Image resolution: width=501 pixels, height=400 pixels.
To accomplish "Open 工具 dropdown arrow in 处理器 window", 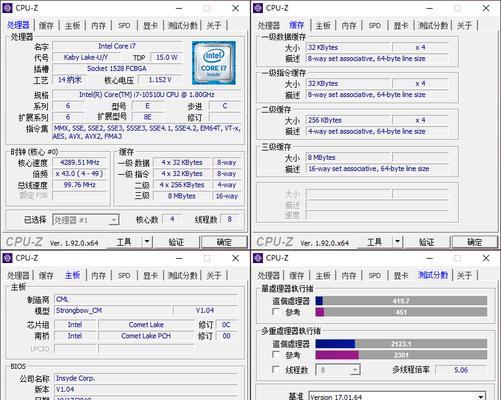I will (147, 241).
